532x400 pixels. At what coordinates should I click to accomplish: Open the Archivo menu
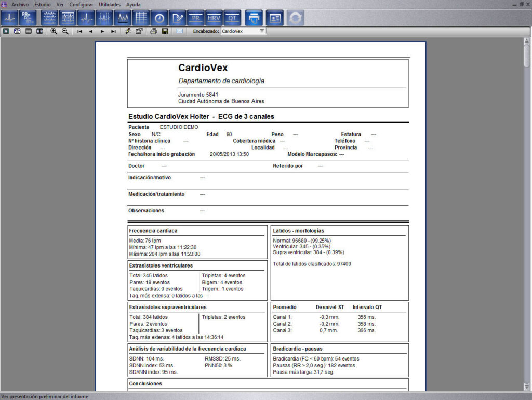(x=20, y=4)
